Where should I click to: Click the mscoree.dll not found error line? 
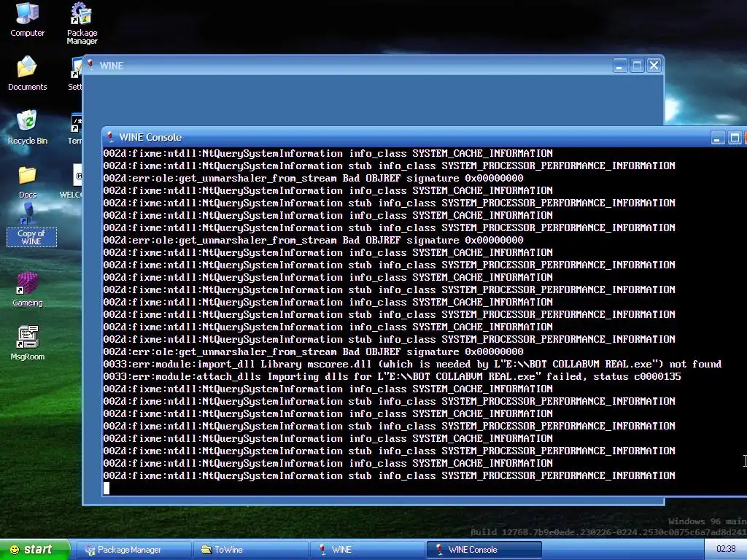413,365
